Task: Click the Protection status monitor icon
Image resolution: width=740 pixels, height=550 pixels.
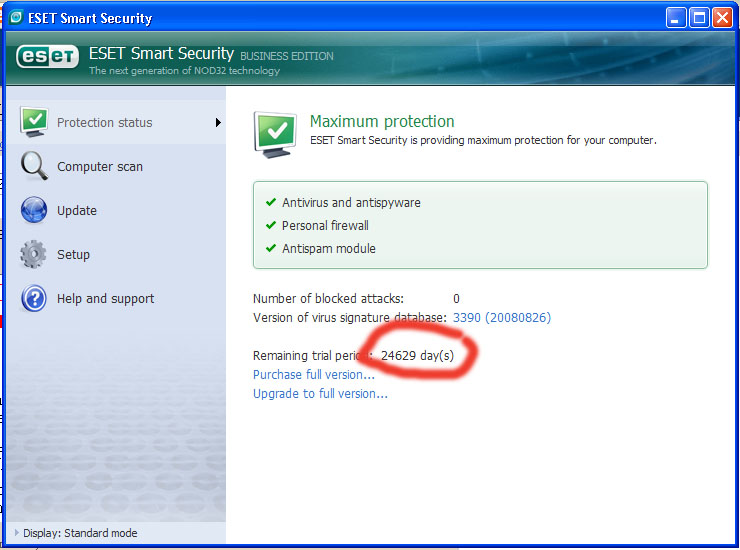Action: click(x=34, y=122)
